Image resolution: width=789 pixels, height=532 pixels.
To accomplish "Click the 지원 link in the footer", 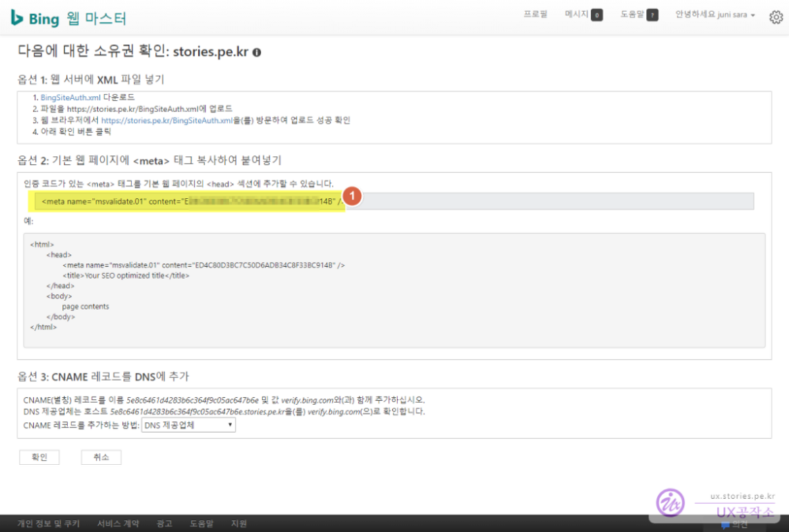I will coord(239,523).
